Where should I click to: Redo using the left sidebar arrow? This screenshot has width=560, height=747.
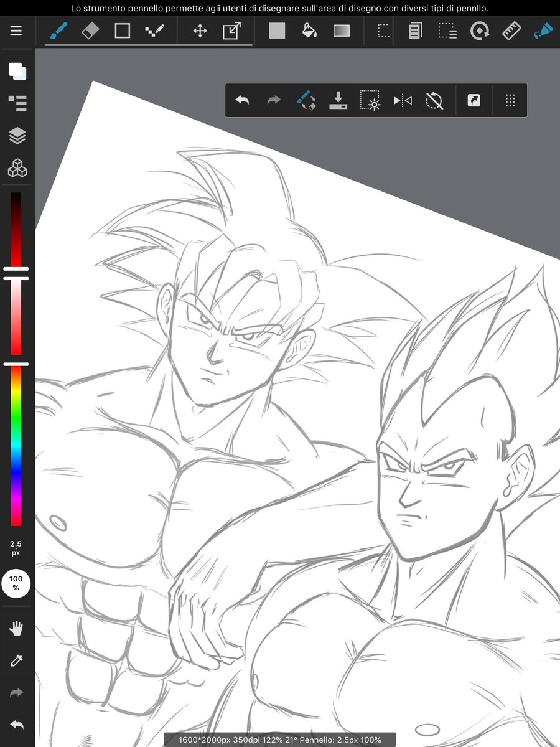[17, 693]
